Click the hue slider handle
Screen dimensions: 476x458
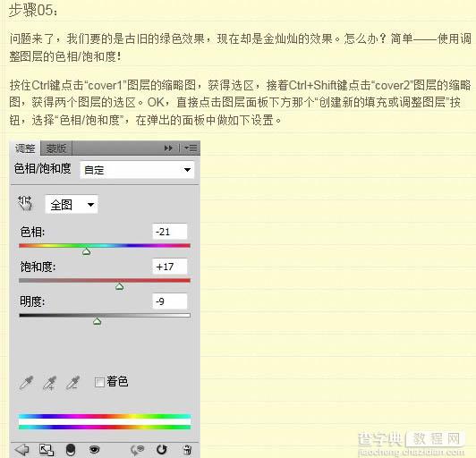[x=87, y=251]
